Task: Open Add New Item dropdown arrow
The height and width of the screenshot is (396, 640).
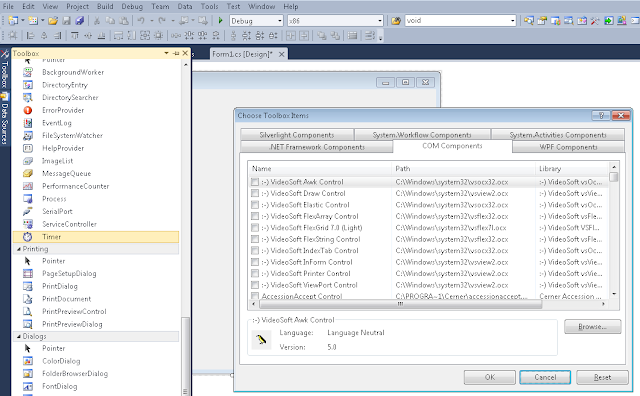Action: [x=42, y=20]
